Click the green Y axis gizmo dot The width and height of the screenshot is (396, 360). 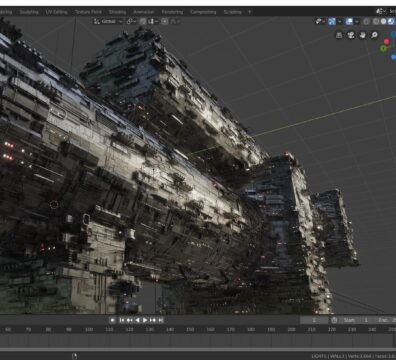click(383, 48)
